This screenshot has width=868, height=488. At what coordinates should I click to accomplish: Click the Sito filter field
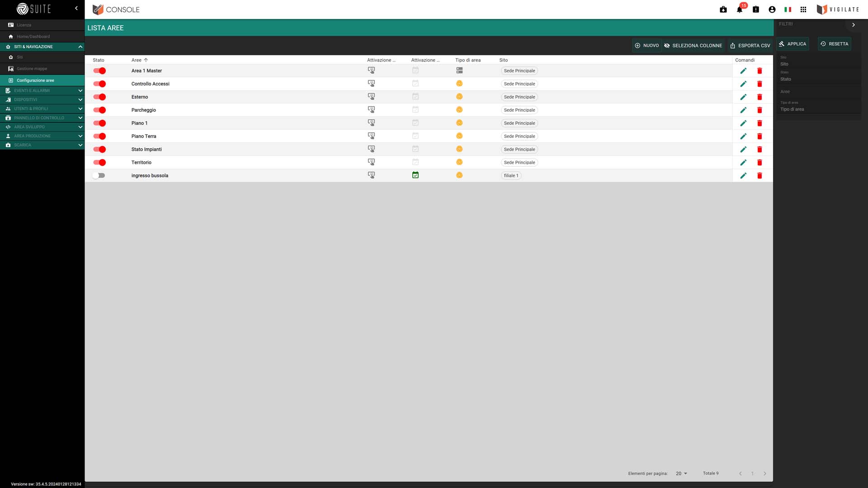819,62
